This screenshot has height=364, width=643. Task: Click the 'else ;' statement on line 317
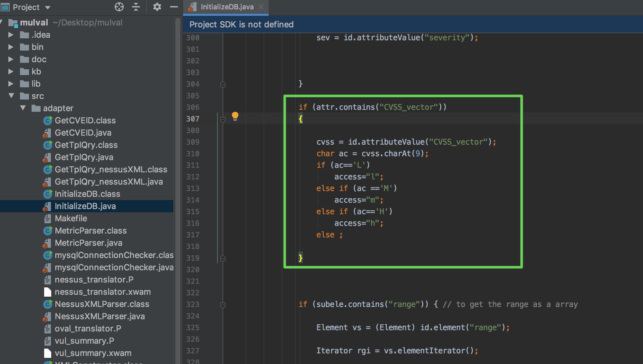pos(329,235)
